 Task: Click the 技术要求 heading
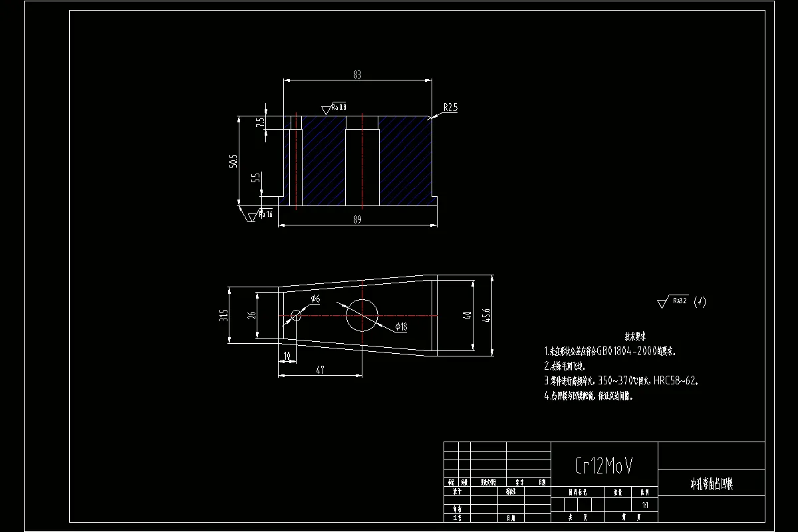635,335
